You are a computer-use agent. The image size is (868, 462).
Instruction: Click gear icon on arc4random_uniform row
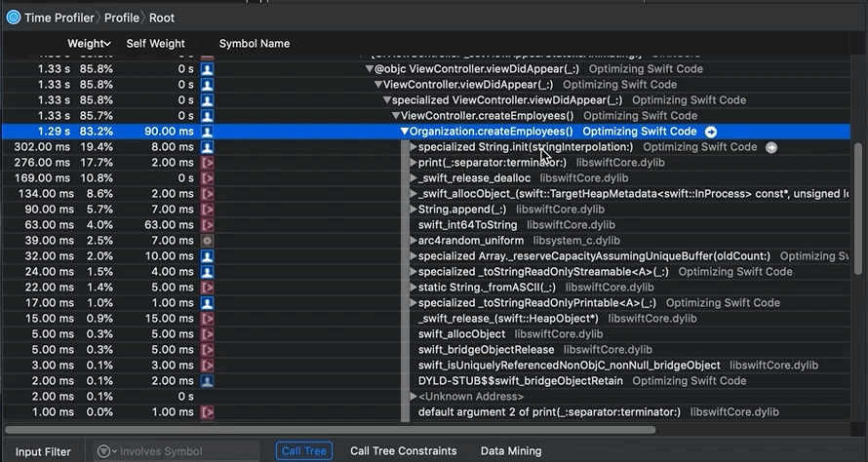click(207, 241)
